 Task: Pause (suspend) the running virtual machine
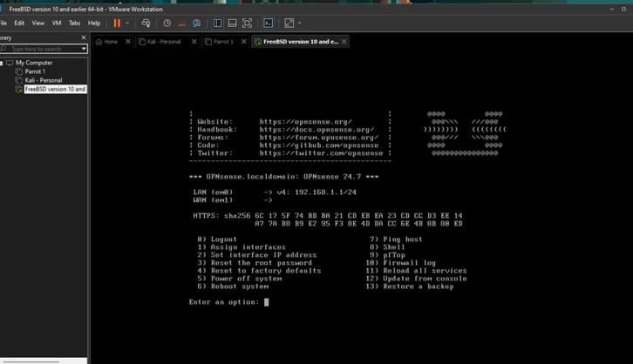tap(117, 23)
